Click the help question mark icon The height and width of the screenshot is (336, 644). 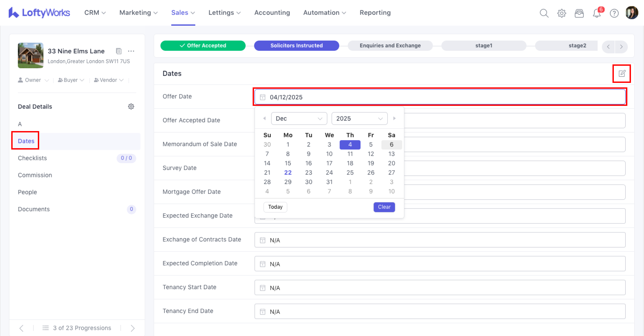(x=614, y=13)
